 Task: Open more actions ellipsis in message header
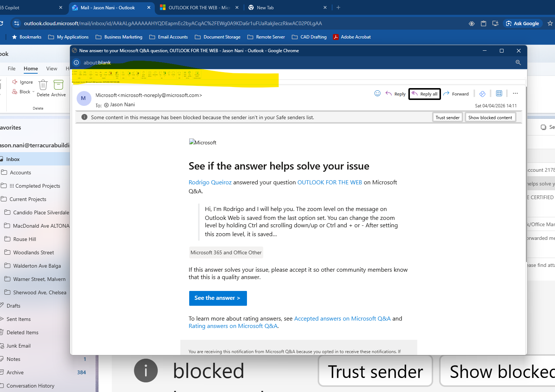coord(515,93)
